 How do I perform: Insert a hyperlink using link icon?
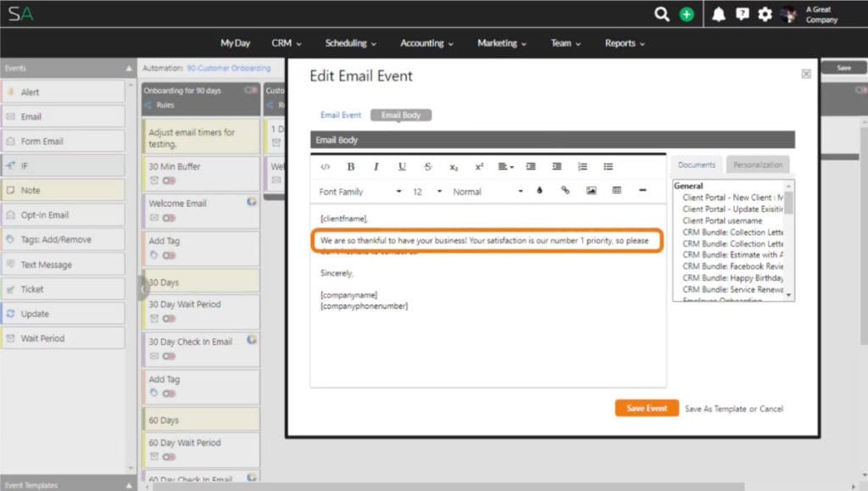tap(565, 191)
